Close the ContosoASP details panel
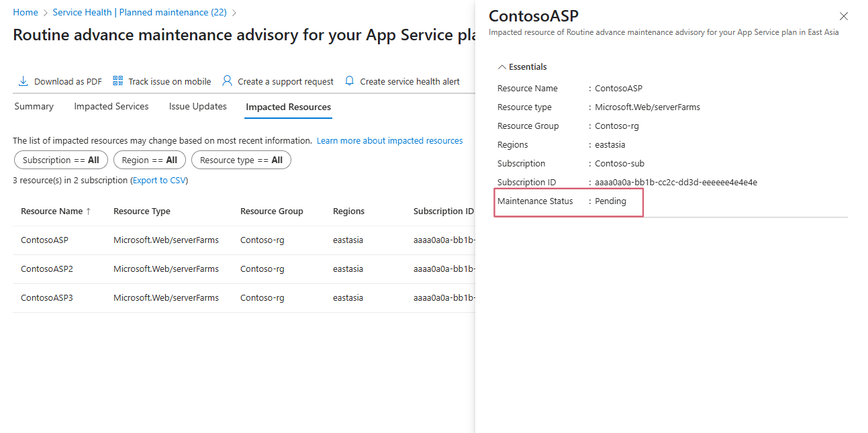The image size is (868, 433). click(844, 17)
